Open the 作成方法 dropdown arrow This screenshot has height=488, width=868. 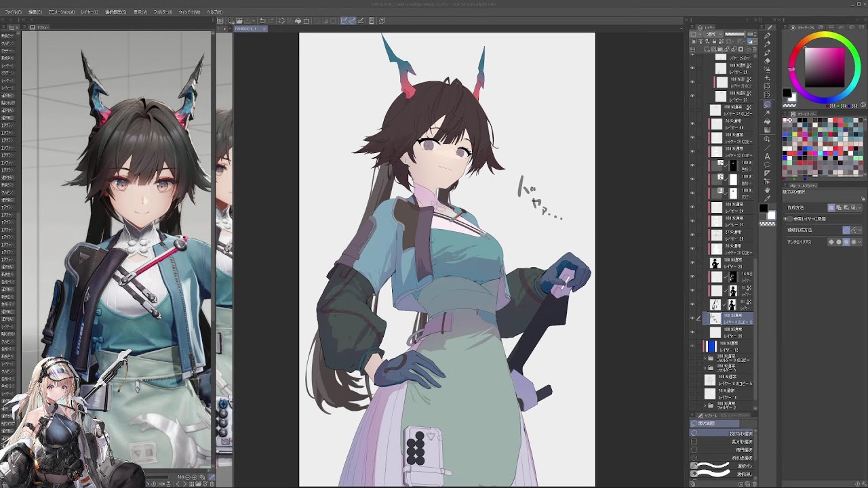pos(860,207)
